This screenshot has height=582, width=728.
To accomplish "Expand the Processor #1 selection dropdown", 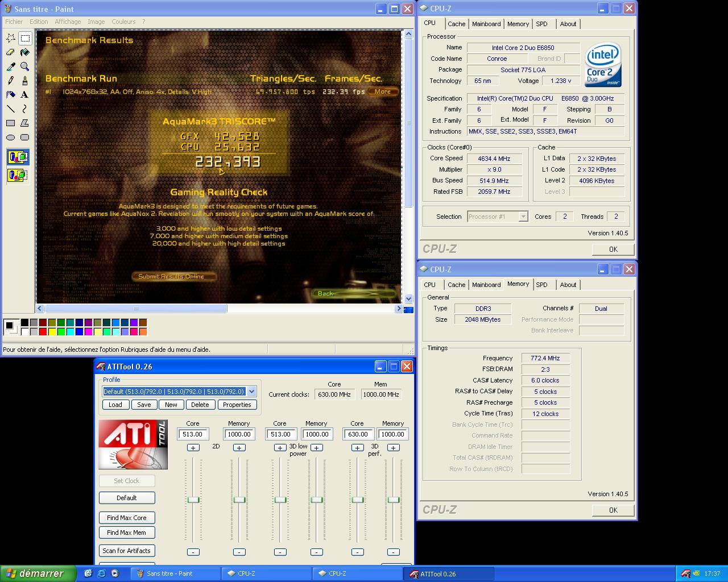I will point(523,217).
